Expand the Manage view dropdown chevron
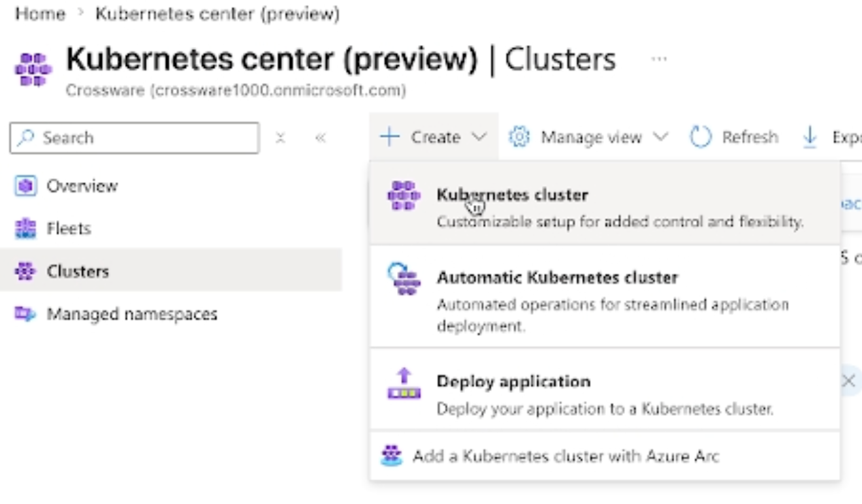The height and width of the screenshot is (504, 862). point(660,137)
